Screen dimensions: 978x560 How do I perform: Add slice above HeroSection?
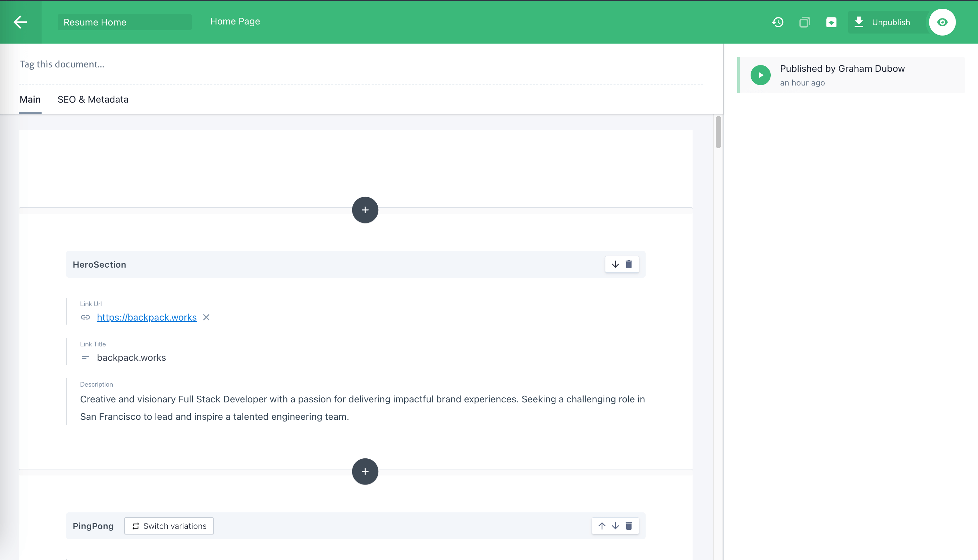365,210
